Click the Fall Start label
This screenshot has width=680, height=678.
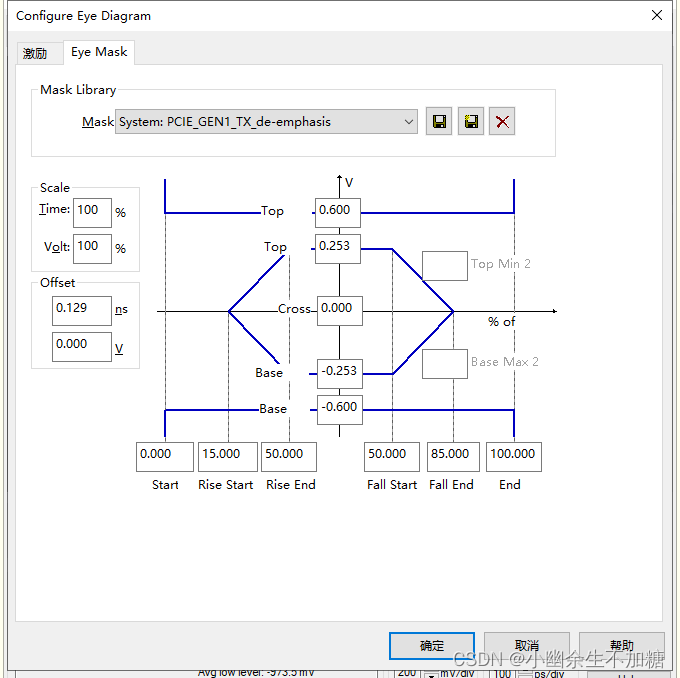(392, 485)
